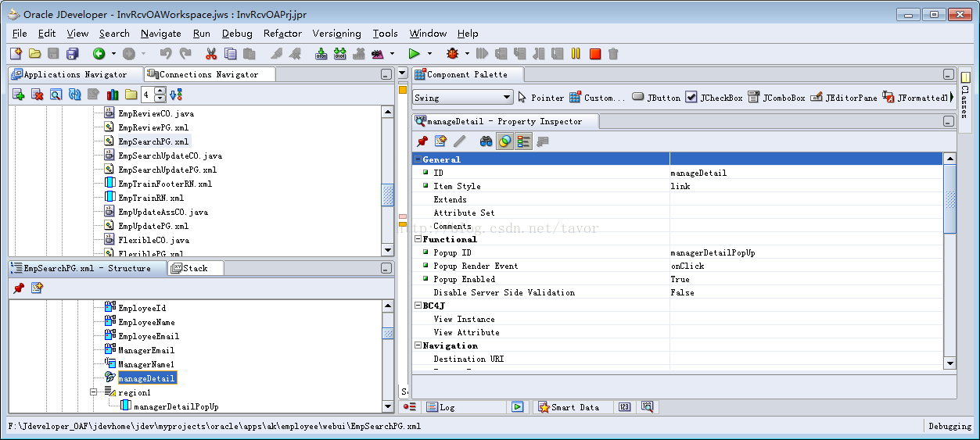The height and width of the screenshot is (440, 980).
Task: Open the Debug menu
Action: coord(237,34)
